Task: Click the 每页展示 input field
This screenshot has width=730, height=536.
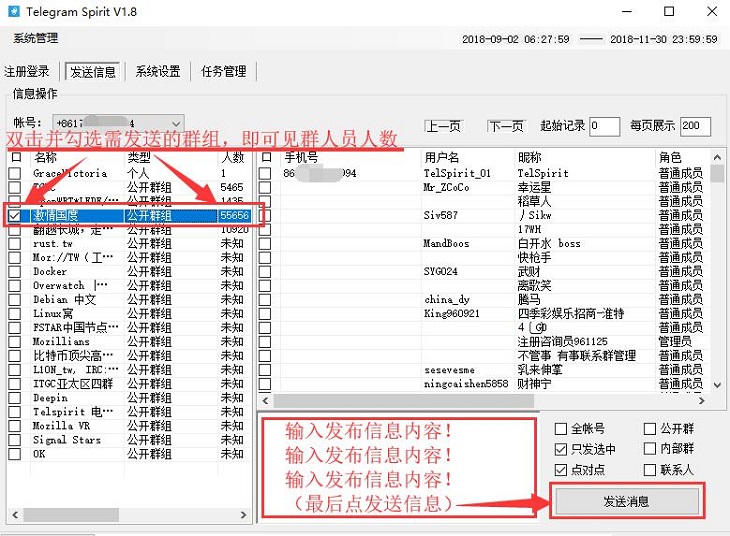Action: (695, 126)
